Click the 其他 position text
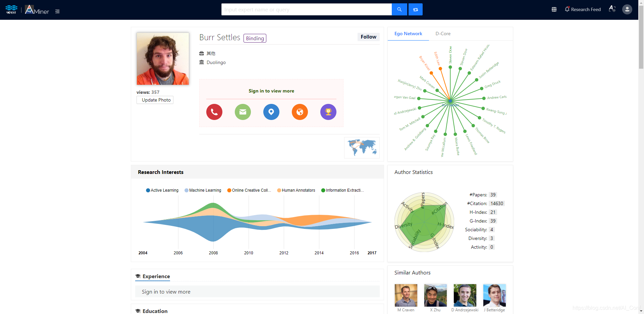This screenshot has height=314, width=644. pos(211,53)
